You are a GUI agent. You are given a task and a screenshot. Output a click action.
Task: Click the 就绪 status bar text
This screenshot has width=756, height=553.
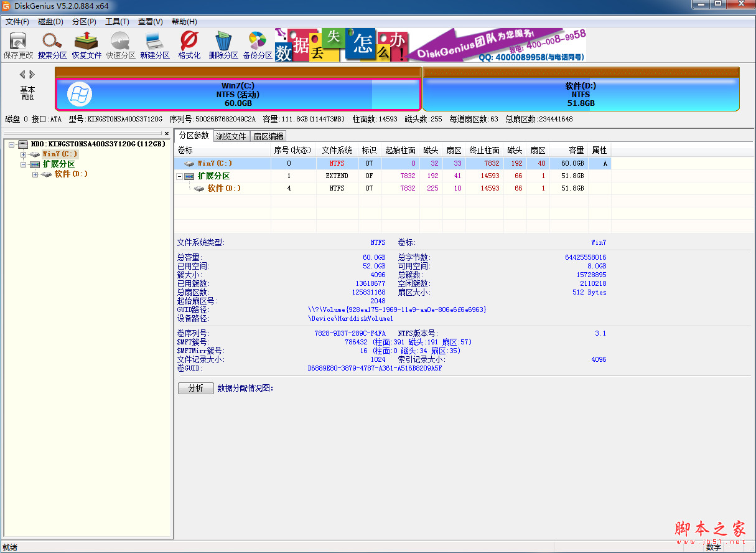point(10,547)
